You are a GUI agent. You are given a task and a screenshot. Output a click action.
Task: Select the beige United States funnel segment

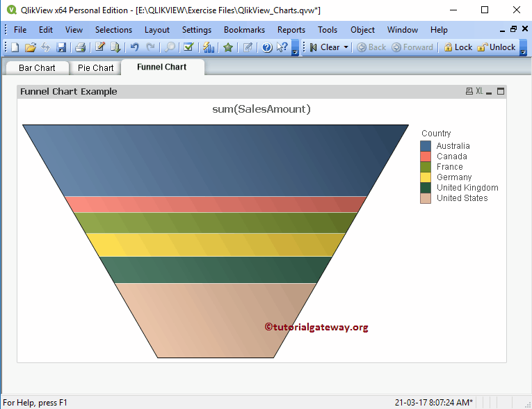216,321
